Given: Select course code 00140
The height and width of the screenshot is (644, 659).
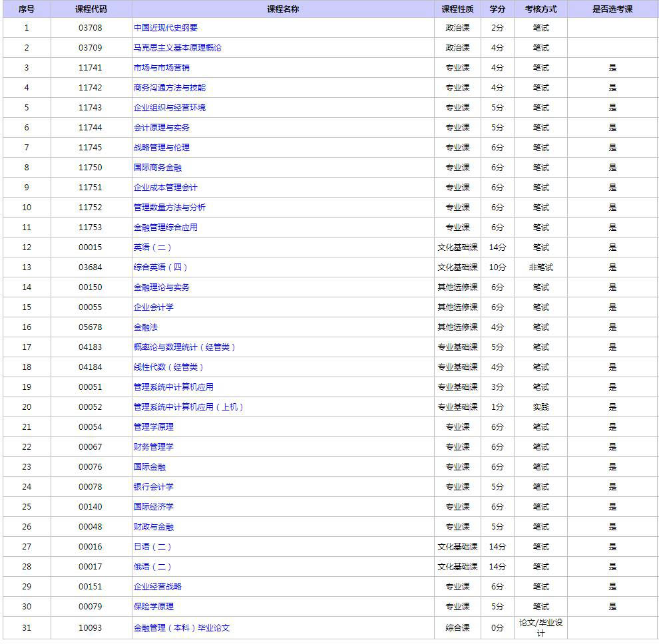Looking at the screenshot, I should 91,507.
